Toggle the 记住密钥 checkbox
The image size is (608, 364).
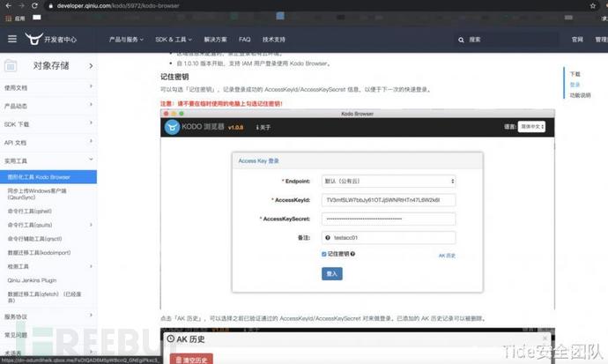click(x=323, y=255)
